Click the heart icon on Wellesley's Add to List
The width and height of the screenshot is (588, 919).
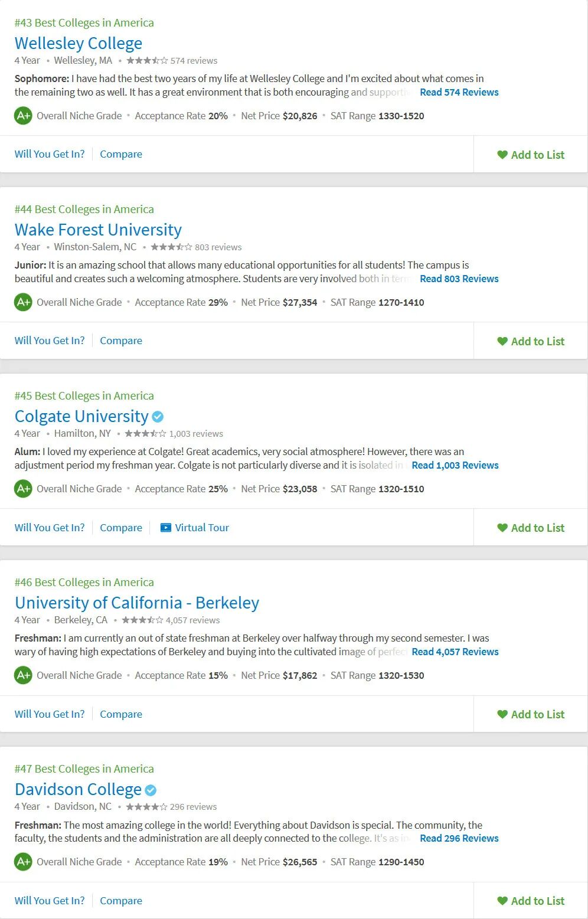click(x=502, y=155)
